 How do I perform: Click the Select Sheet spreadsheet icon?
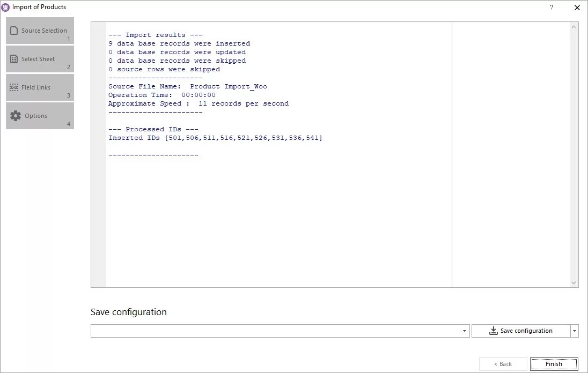(13, 58)
